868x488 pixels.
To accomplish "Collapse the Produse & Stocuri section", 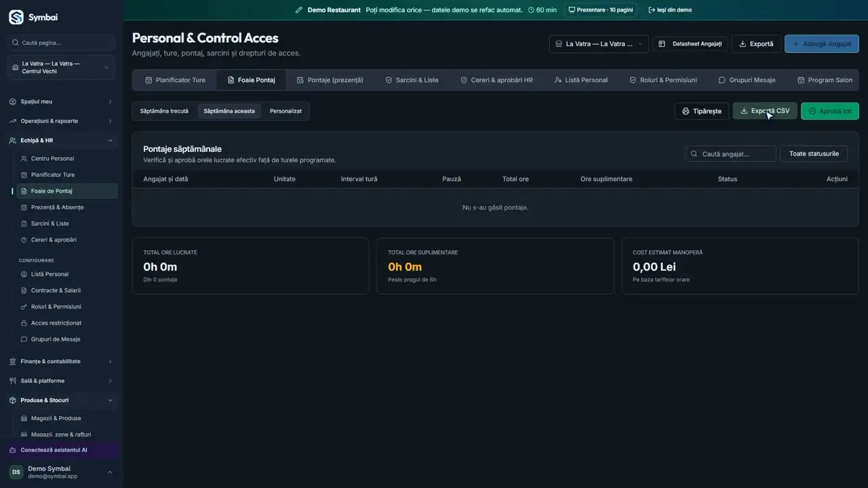I will pos(61,401).
